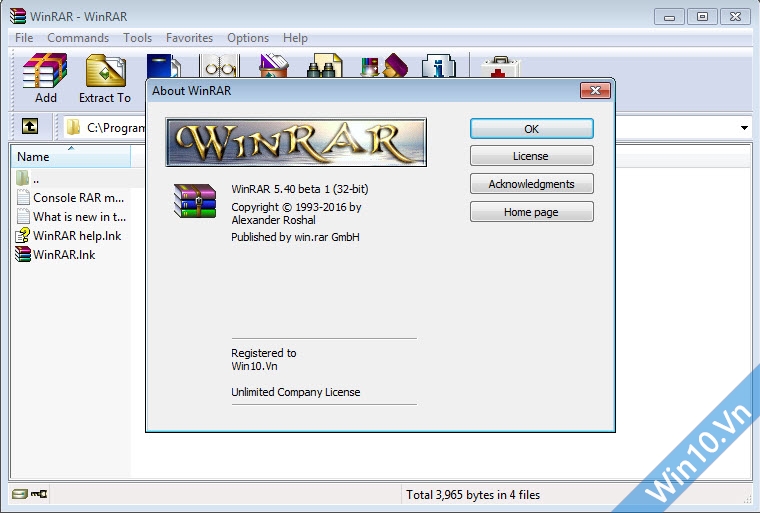Click the key password icon in status bar
This screenshot has width=760, height=513.
point(39,494)
